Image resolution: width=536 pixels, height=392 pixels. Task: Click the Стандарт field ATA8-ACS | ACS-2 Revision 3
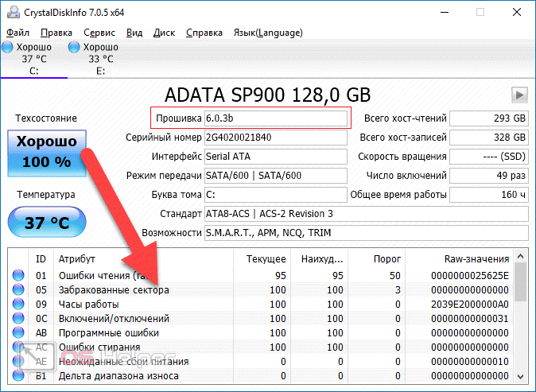(x=367, y=214)
